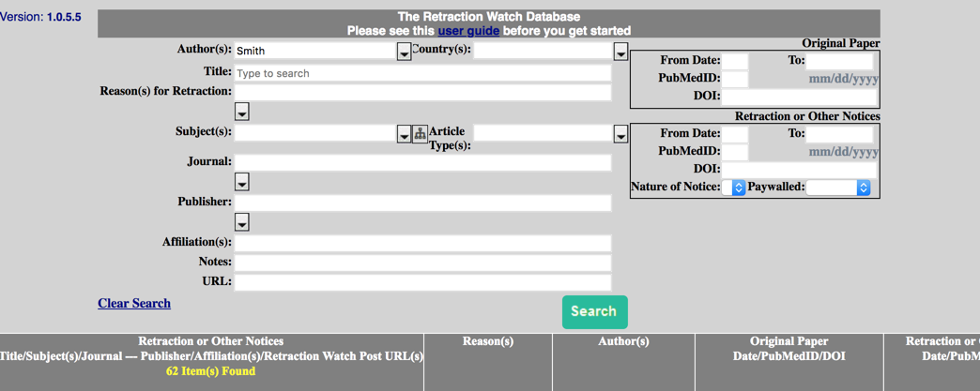The width and height of the screenshot is (980, 391).
Task: Click the Original Paper DOI field
Action: click(798, 97)
